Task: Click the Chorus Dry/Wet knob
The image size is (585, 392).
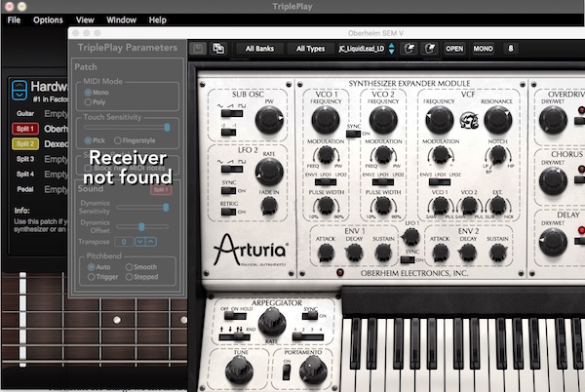Action: 553,181
